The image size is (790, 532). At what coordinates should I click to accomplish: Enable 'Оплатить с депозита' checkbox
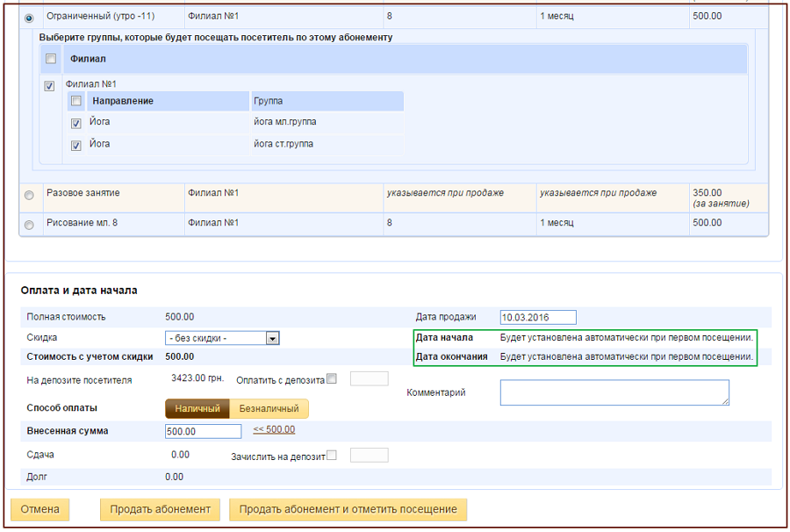(x=332, y=378)
